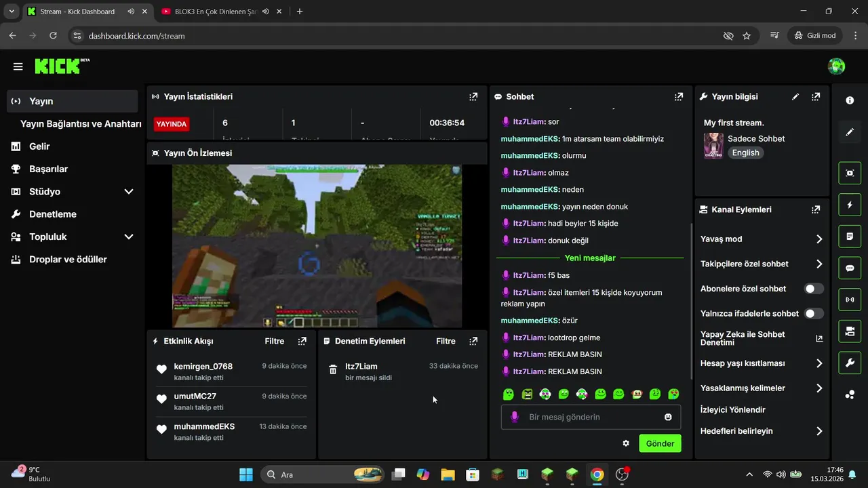
Task: Expand the Stüdyo sidebar section
Action: (129, 192)
